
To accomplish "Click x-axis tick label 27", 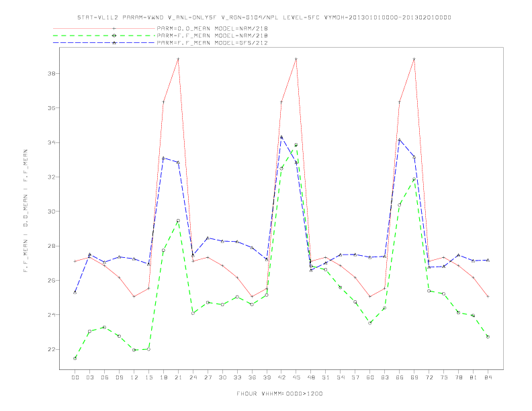I will pyautogui.click(x=208, y=377).
